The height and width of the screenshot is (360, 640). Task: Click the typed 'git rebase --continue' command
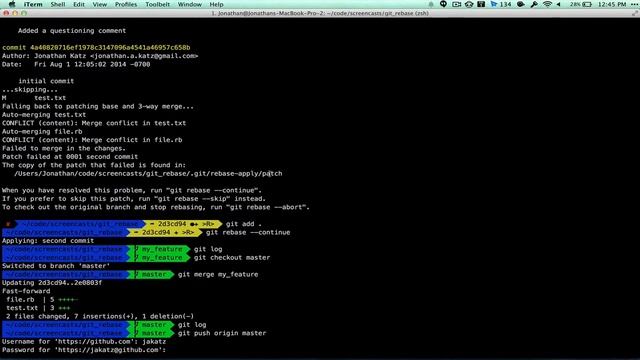click(x=248, y=233)
